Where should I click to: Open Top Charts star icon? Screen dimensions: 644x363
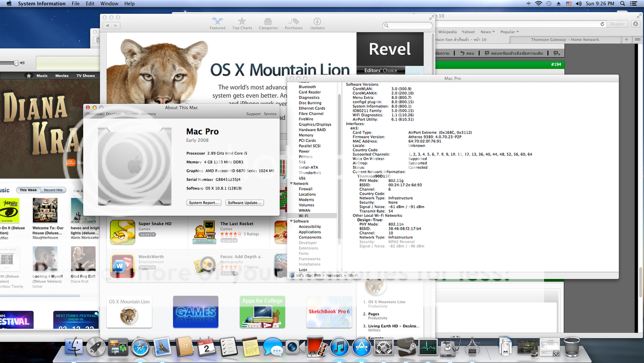(x=242, y=23)
